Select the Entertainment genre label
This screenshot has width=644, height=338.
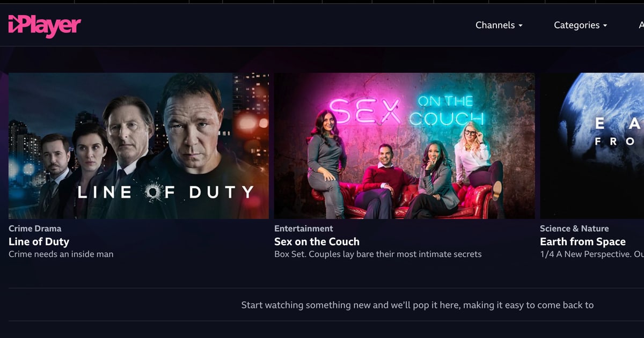[304, 229]
